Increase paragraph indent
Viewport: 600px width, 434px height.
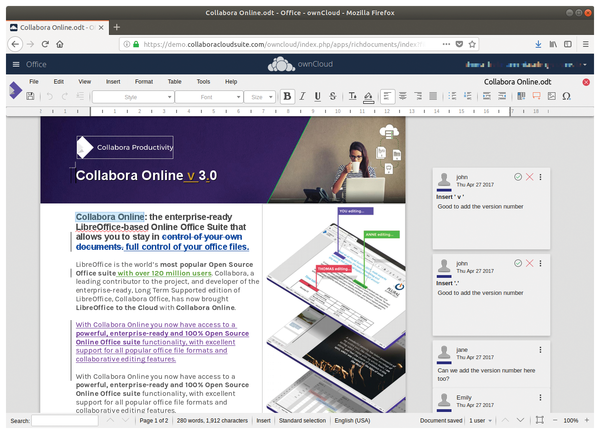pos(487,96)
